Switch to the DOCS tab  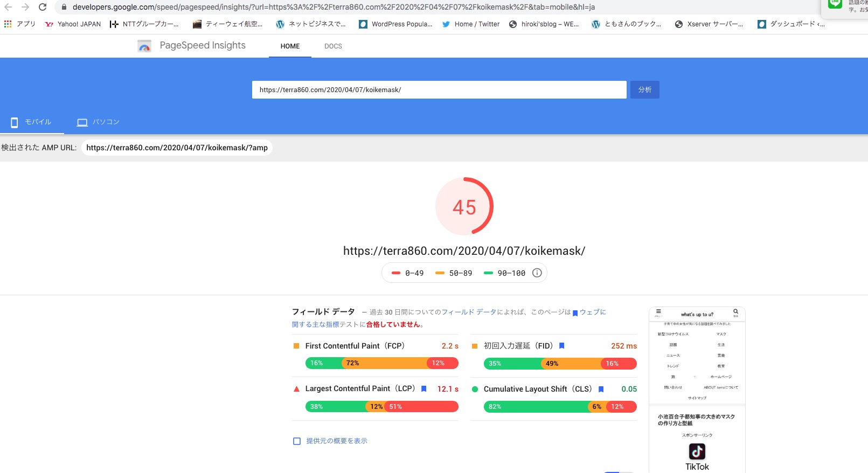click(333, 46)
